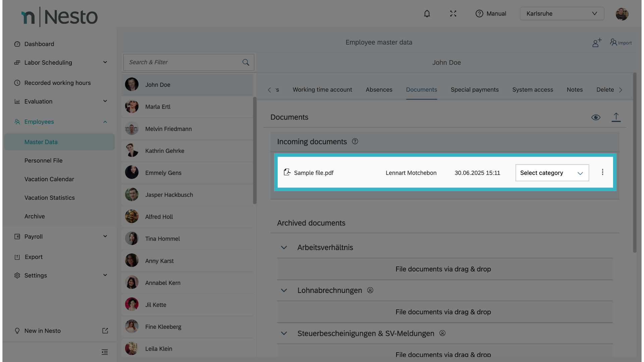Click the Import employees button
Screen dimensions: 644x362
click(621, 43)
